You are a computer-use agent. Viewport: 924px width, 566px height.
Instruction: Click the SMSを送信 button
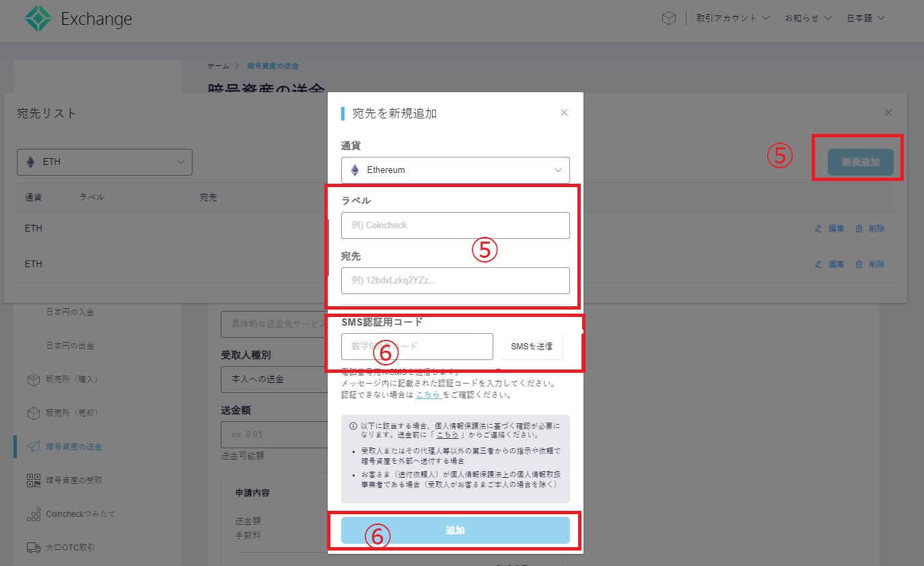pos(532,347)
